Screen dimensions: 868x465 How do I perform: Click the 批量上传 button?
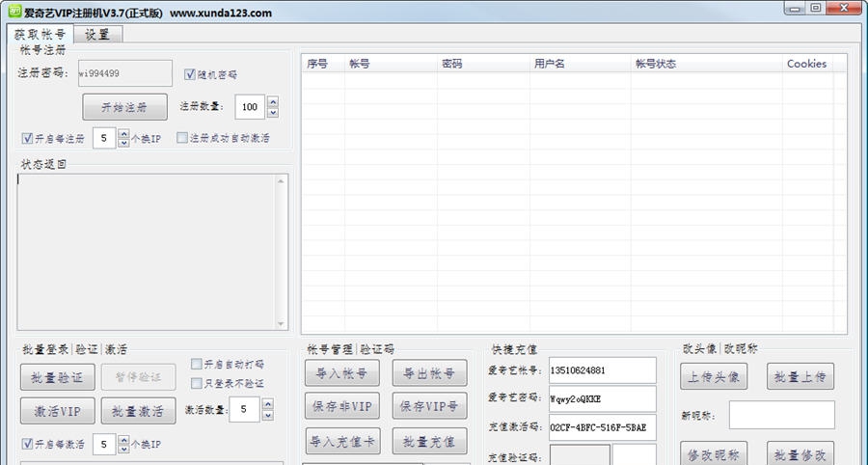click(800, 376)
